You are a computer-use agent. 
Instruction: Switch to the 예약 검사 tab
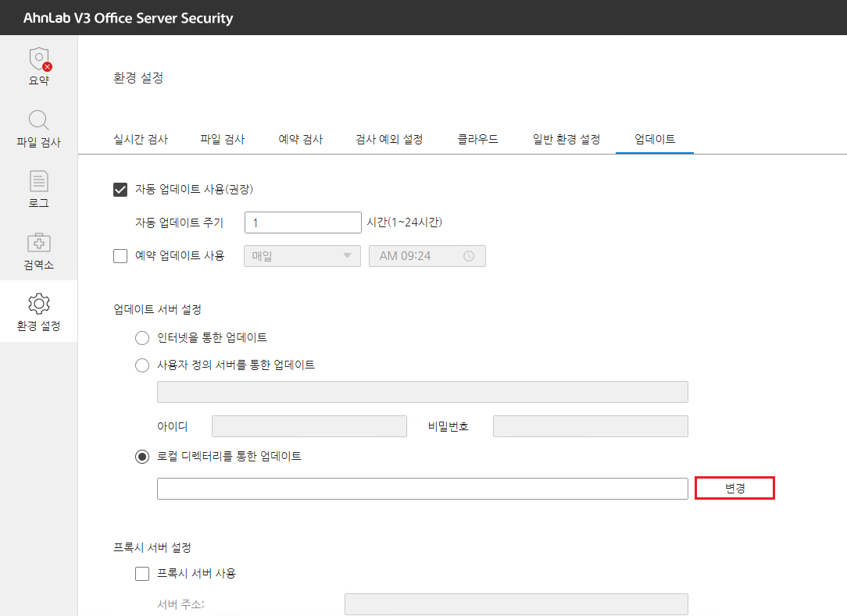300,139
